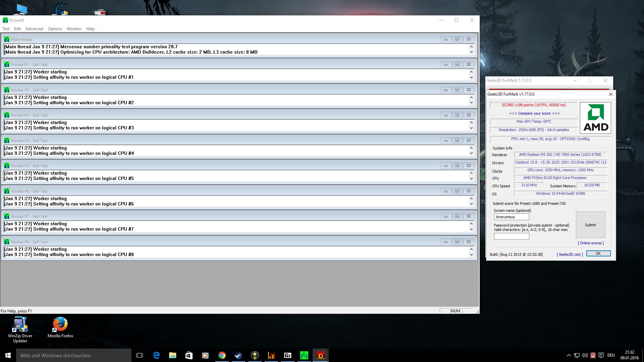
Task: Open Microsoft Edge from the taskbar
Action: pos(156,355)
